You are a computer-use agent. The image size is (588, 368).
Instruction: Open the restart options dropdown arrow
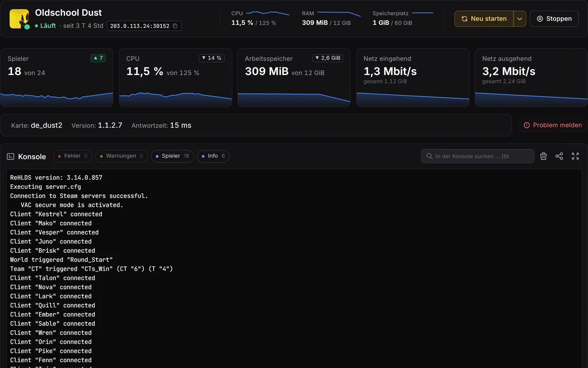520,19
